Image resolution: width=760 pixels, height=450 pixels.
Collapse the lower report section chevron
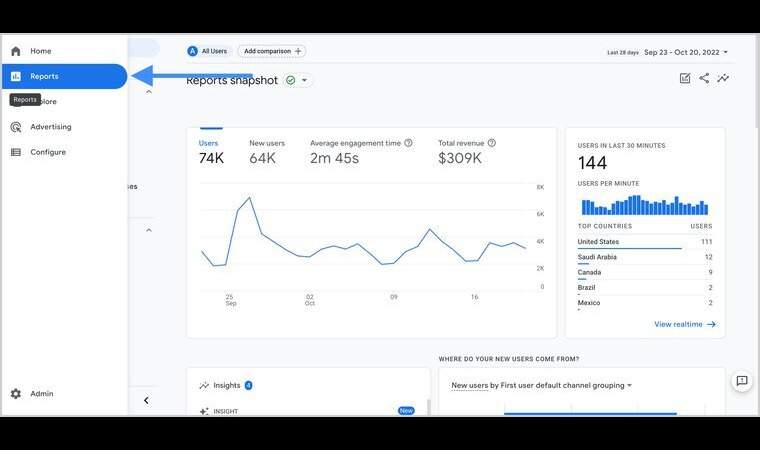point(149,230)
